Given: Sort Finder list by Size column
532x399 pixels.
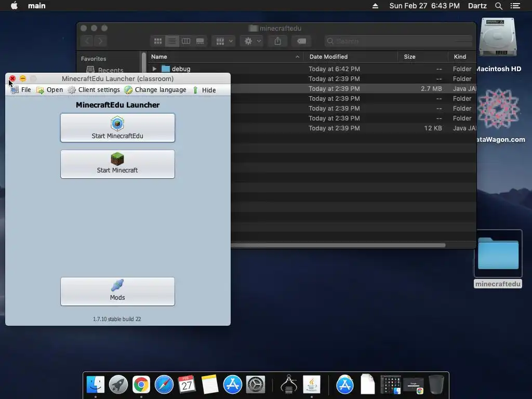Looking at the screenshot, I should point(423,57).
